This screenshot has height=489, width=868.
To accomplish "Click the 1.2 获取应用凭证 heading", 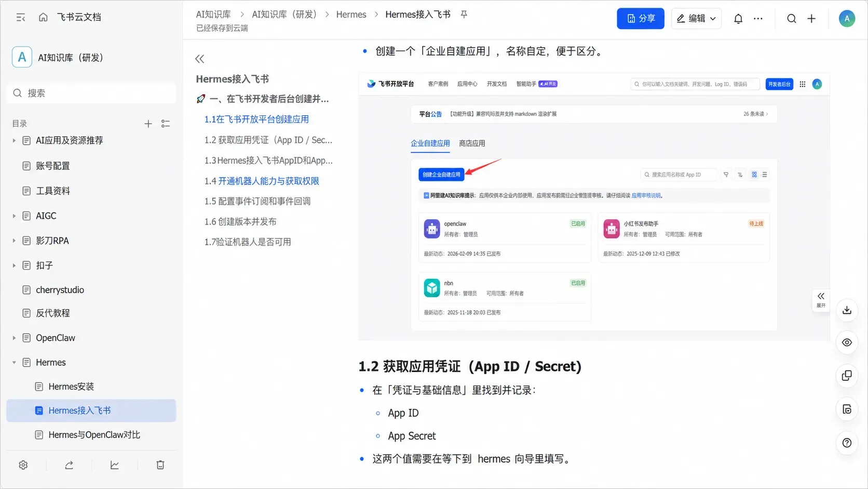I will click(x=470, y=366).
